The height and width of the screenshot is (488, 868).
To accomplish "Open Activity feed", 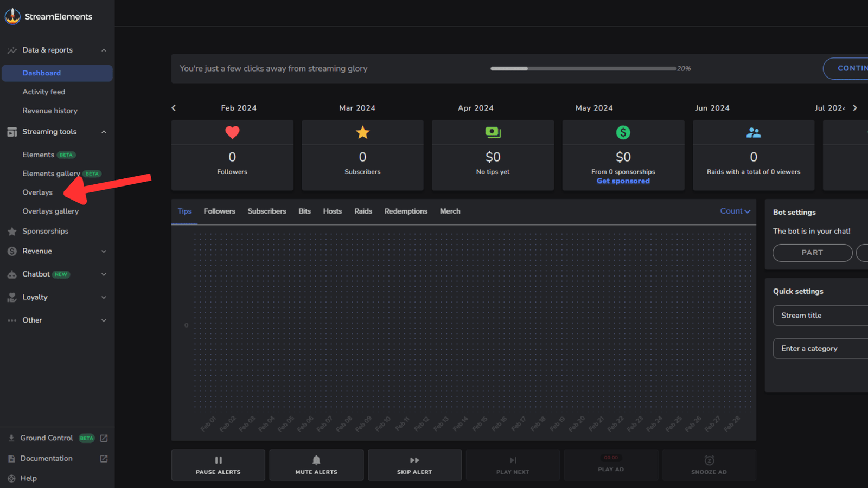I will point(44,92).
